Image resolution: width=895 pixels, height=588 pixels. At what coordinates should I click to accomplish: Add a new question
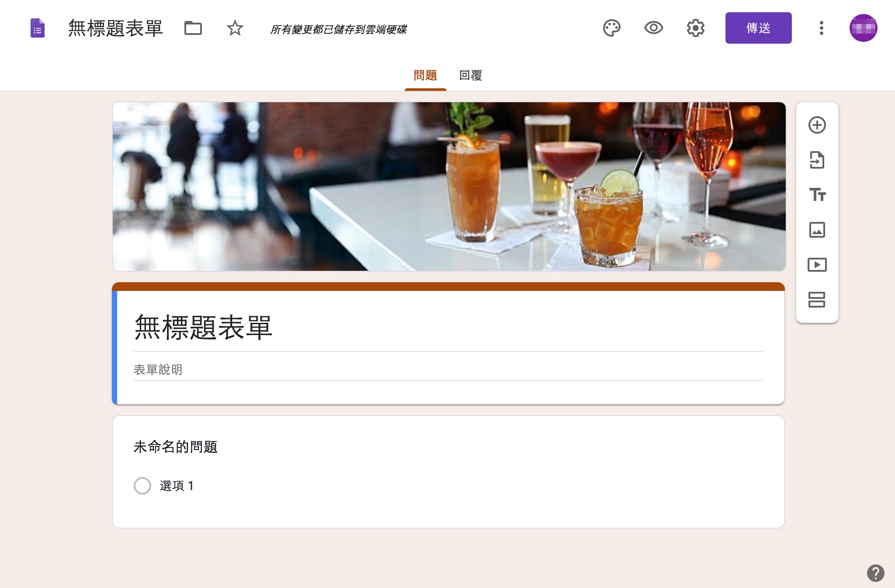[817, 125]
